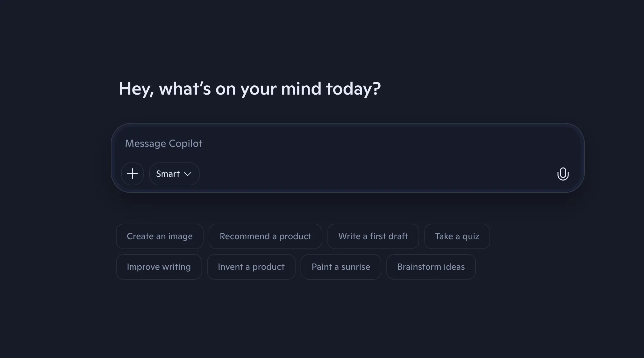Click the "Invent a product" chip

point(251,267)
